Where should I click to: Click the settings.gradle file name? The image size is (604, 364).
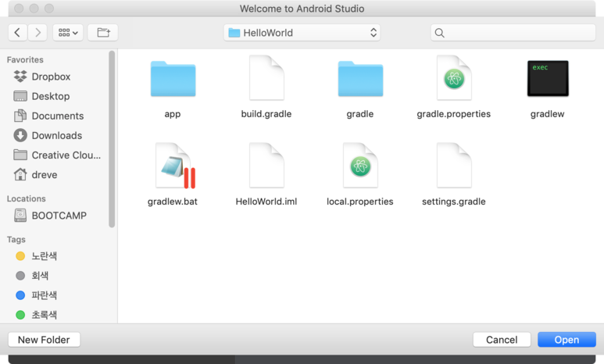click(454, 202)
